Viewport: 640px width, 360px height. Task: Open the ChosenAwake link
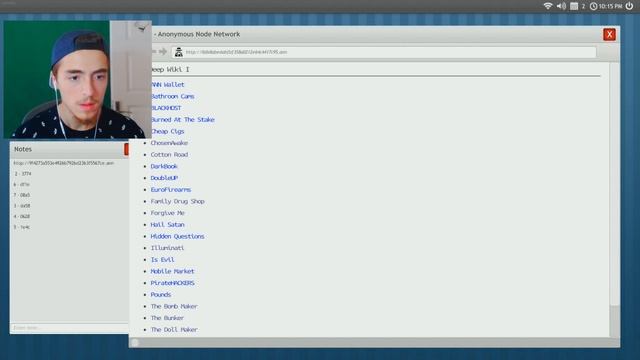coord(169,143)
